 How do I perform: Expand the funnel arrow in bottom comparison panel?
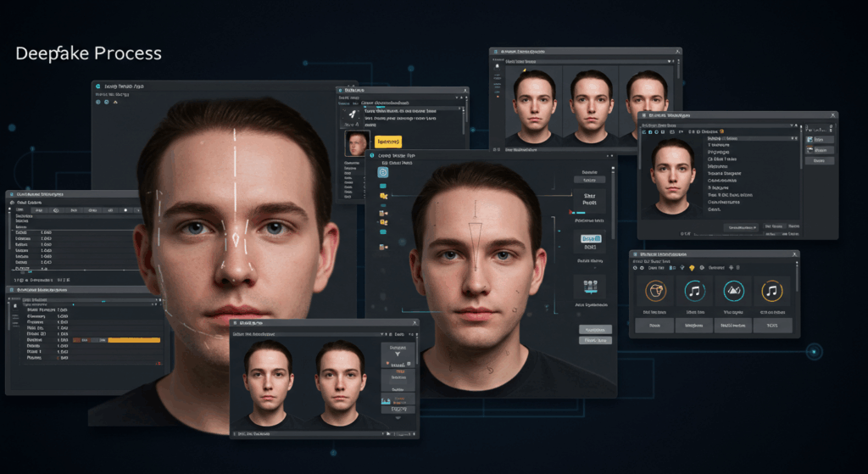[398, 356]
